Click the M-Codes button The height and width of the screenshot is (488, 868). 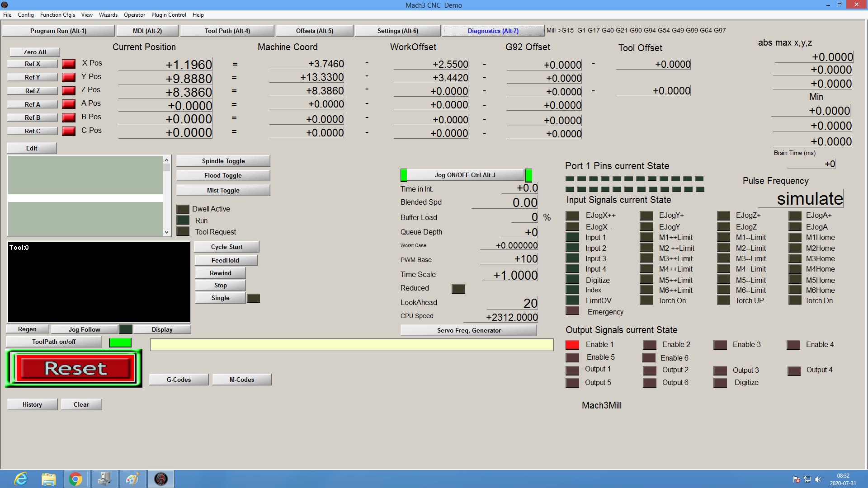coord(242,380)
